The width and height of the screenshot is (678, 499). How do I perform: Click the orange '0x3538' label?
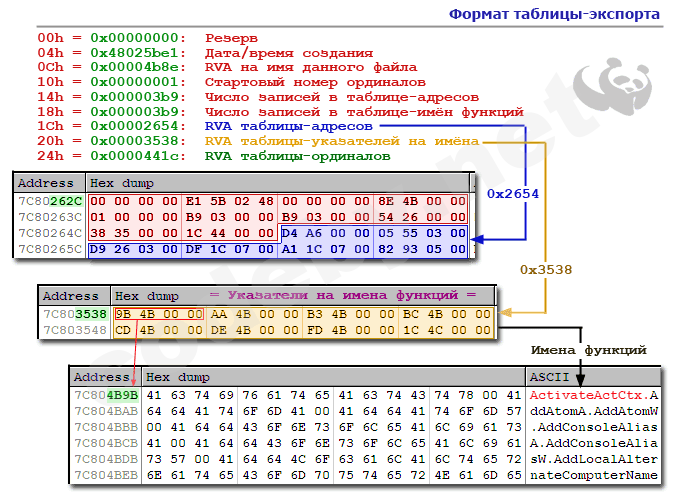point(546,270)
